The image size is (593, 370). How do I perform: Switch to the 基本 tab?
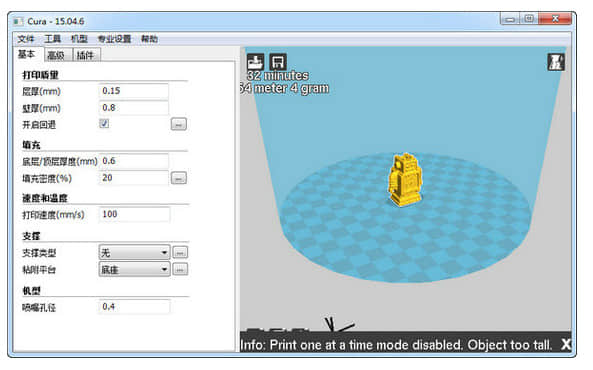point(27,54)
